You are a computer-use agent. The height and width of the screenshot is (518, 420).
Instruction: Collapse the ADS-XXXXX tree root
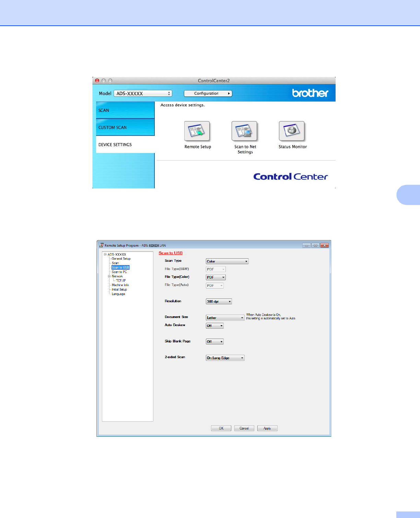tap(105, 255)
